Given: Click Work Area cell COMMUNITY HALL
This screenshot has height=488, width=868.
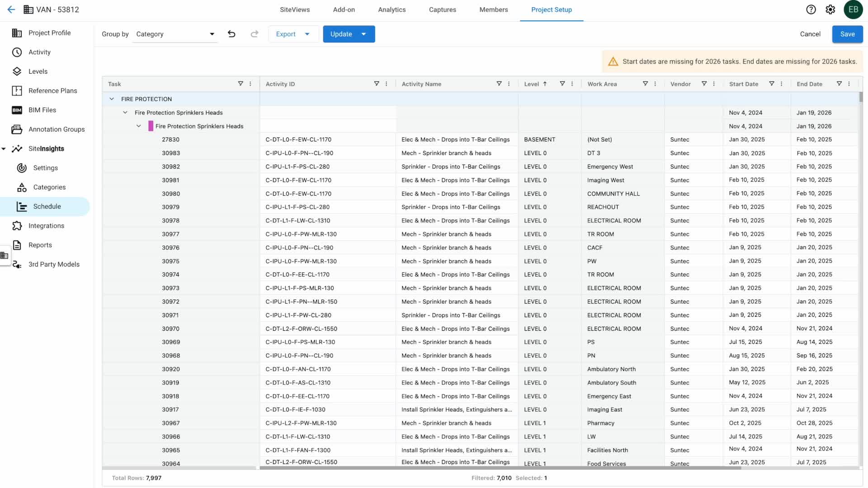Looking at the screenshot, I should pyautogui.click(x=623, y=194).
